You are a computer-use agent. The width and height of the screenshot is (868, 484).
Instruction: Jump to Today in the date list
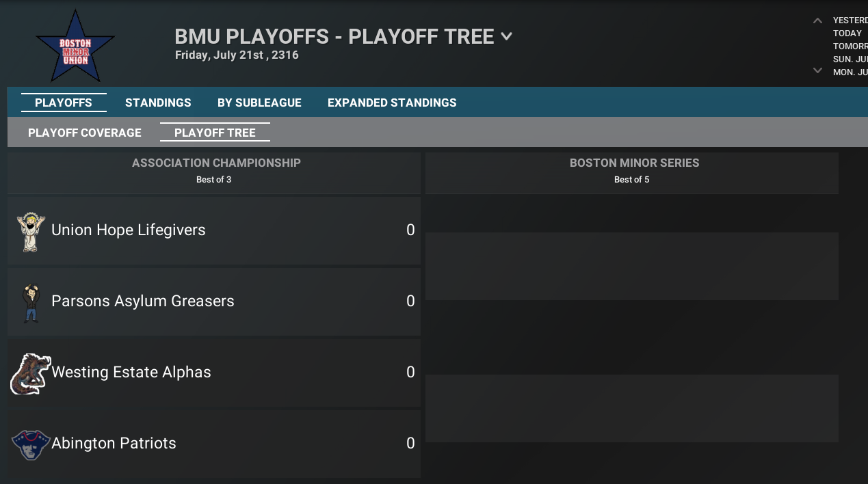[847, 33]
